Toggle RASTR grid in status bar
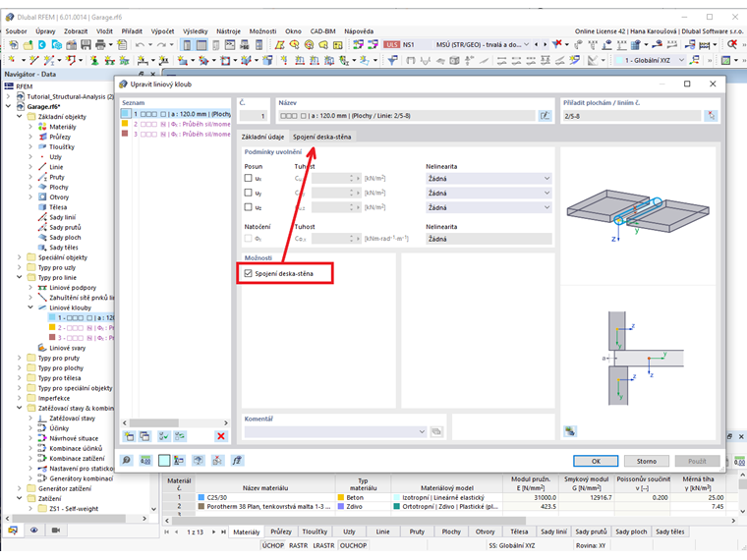 [298, 545]
